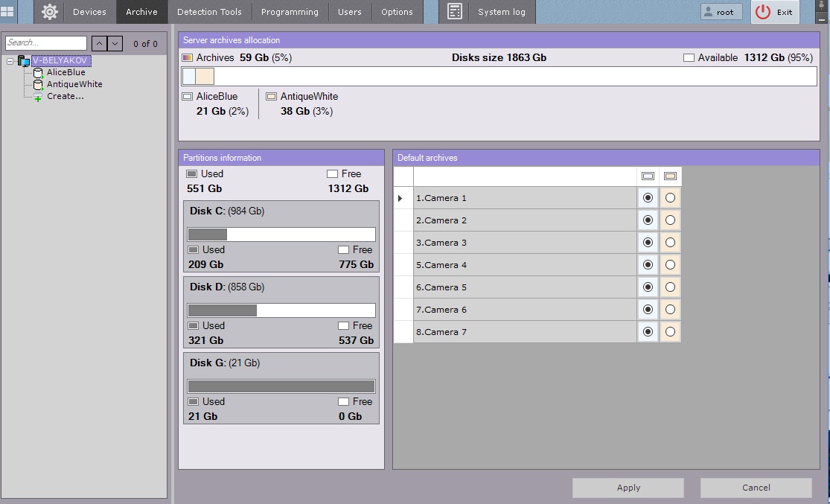This screenshot has width=830, height=504.
Task: Click the root user account icon
Action: (x=709, y=13)
